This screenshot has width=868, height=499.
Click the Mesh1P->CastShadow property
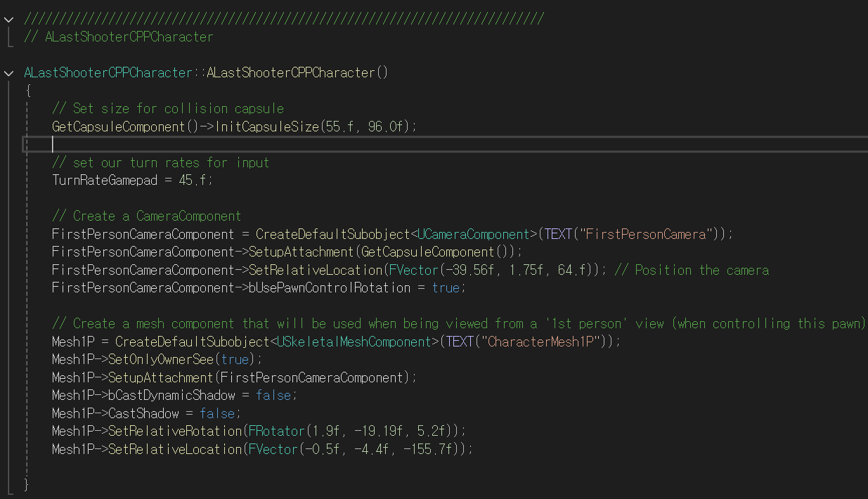tap(143, 413)
